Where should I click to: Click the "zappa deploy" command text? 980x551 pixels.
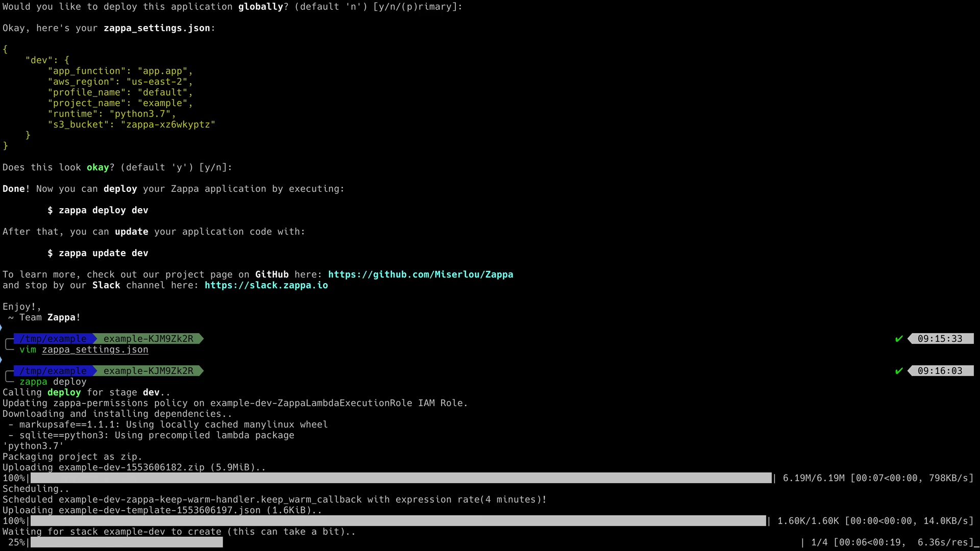click(53, 382)
